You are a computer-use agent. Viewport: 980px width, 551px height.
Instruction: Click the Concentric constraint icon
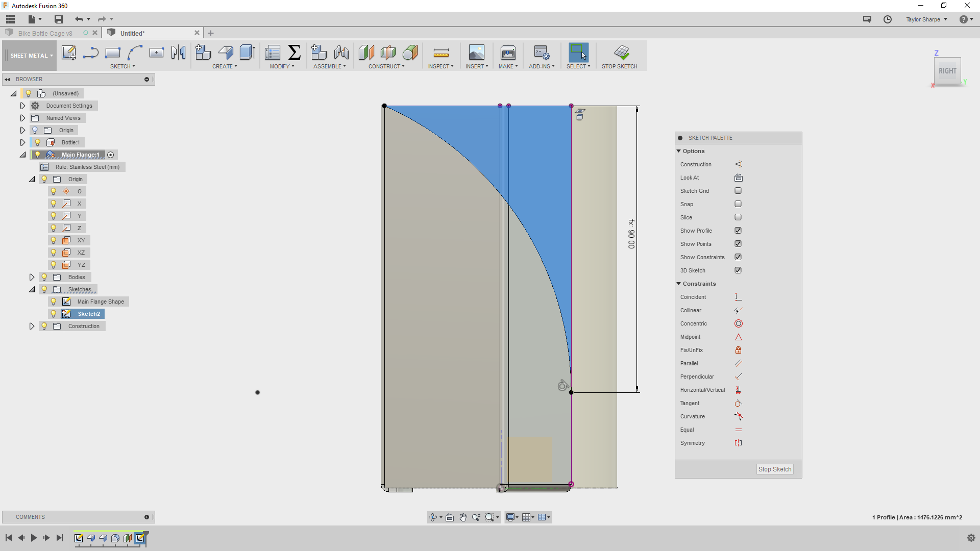[738, 323]
